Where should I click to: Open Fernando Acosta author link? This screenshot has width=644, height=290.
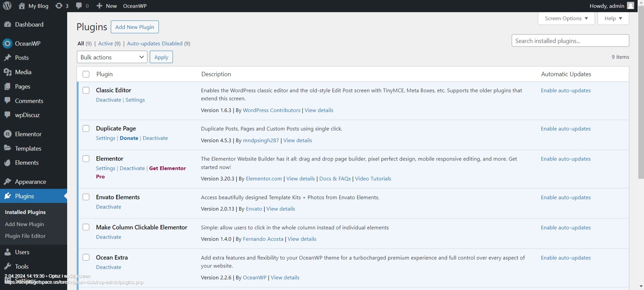point(263,239)
